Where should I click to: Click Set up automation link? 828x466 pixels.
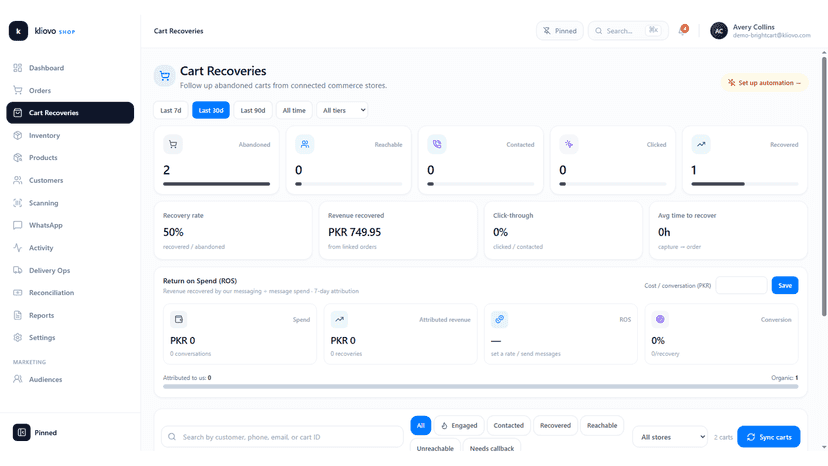tap(765, 82)
